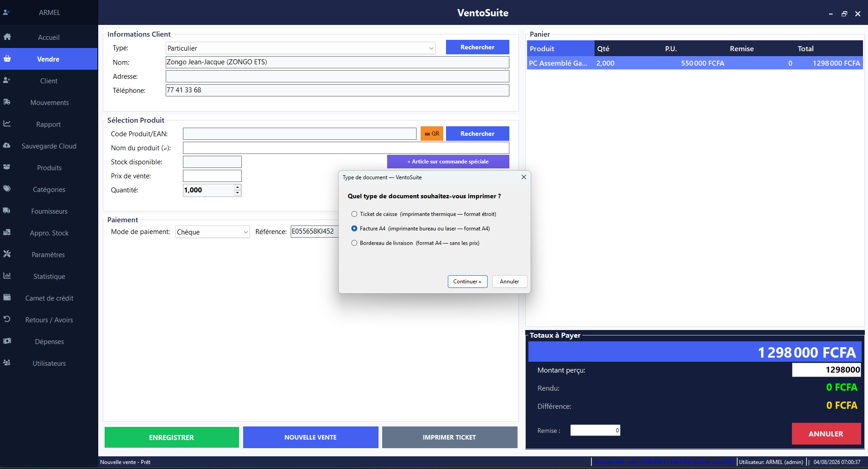The height and width of the screenshot is (469, 868).
Task: Click the red ANNULER button
Action: pos(826,434)
